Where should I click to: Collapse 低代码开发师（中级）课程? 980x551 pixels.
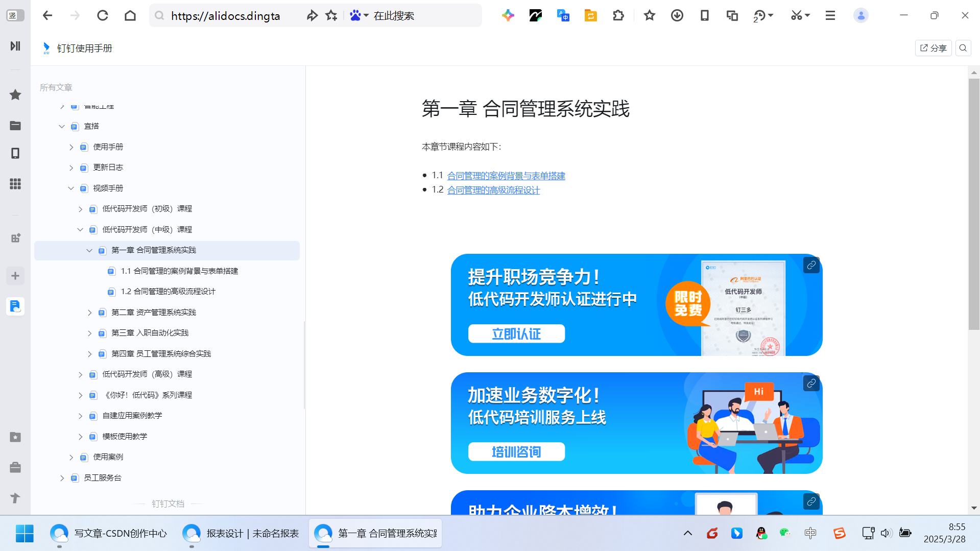click(x=80, y=230)
